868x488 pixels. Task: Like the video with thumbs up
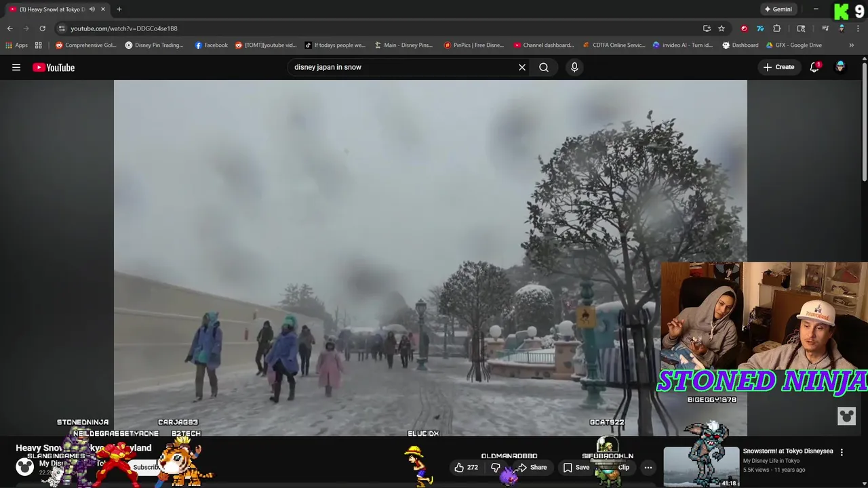(466, 467)
